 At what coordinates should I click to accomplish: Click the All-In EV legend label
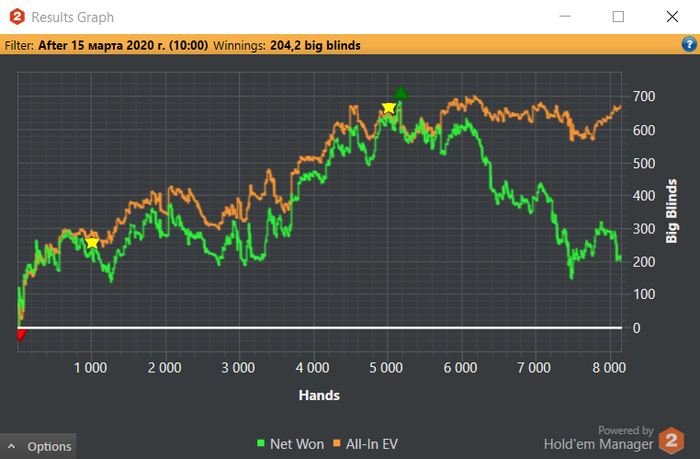[x=371, y=444]
